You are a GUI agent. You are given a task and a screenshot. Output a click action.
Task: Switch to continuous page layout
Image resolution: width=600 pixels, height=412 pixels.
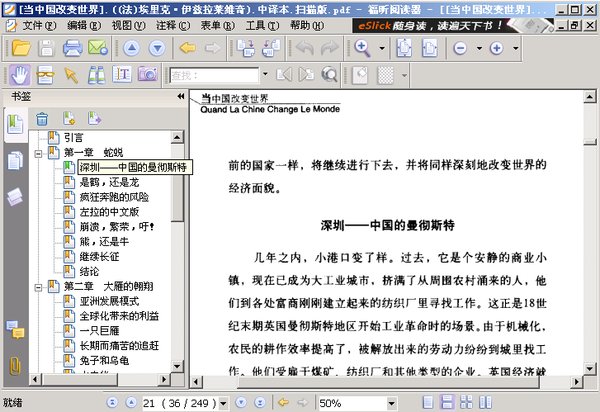click(447, 402)
